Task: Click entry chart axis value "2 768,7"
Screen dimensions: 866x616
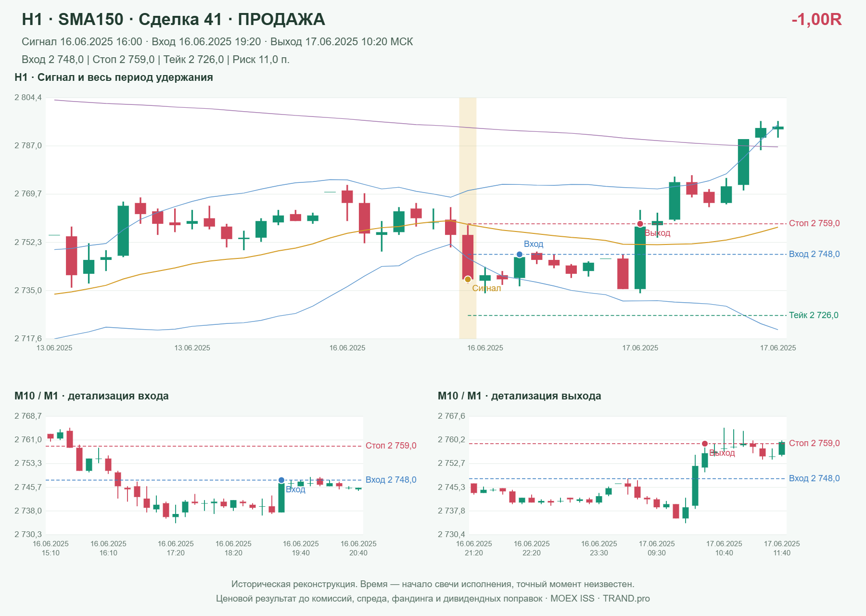Action: click(x=28, y=416)
